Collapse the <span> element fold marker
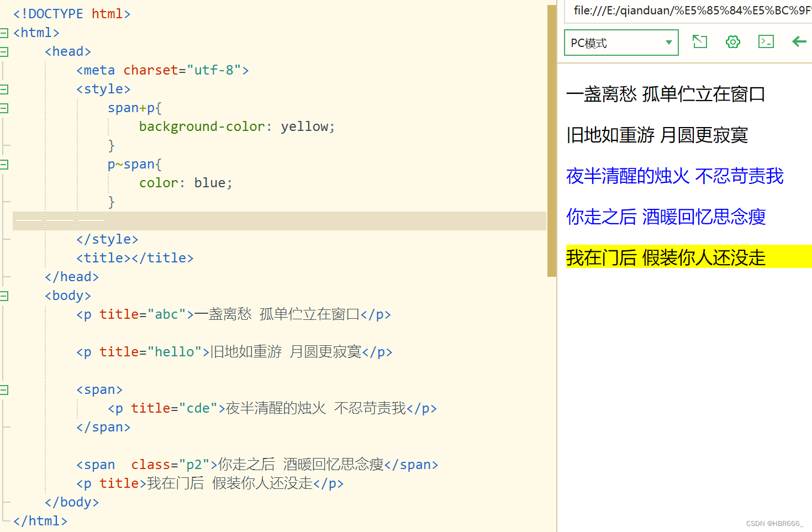Image resolution: width=812 pixels, height=532 pixels. [x=4, y=390]
